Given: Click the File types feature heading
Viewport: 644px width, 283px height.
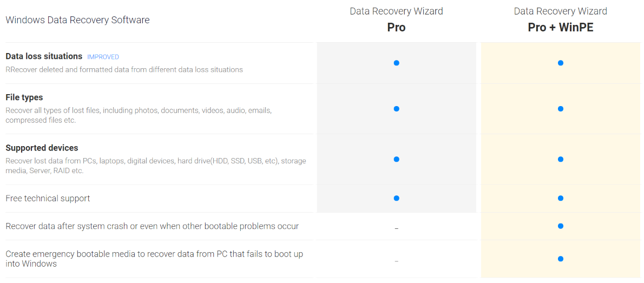Looking at the screenshot, I should 24,97.
